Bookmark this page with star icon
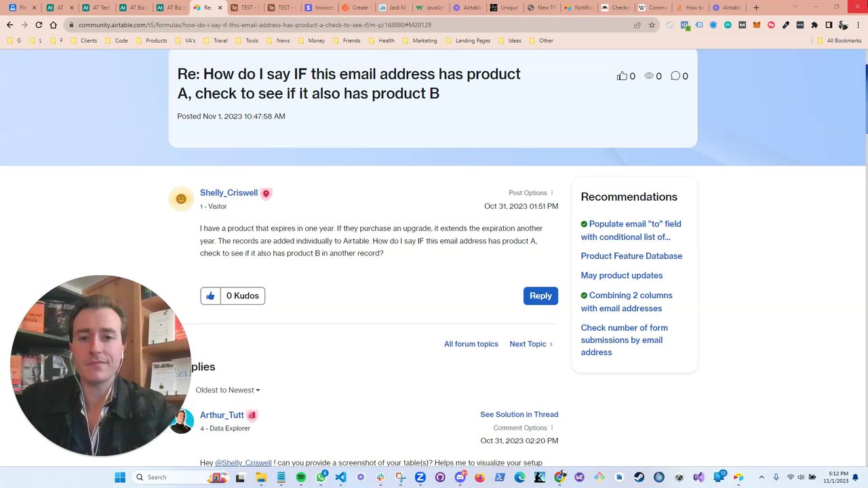 click(652, 25)
